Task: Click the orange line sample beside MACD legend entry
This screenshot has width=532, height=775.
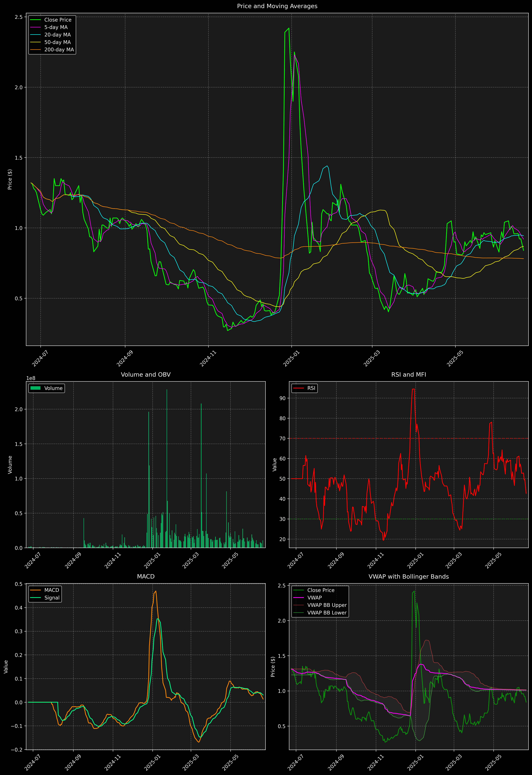Action: click(x=35, y=590)
